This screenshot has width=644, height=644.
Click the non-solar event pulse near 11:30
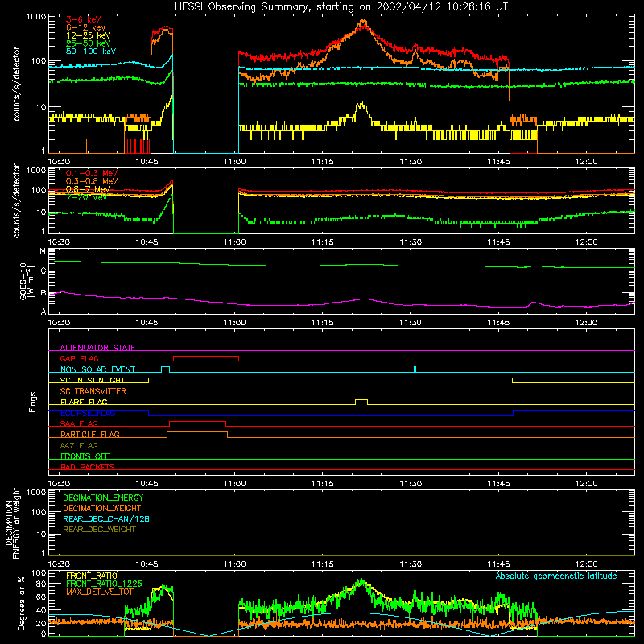pos(415,369)
